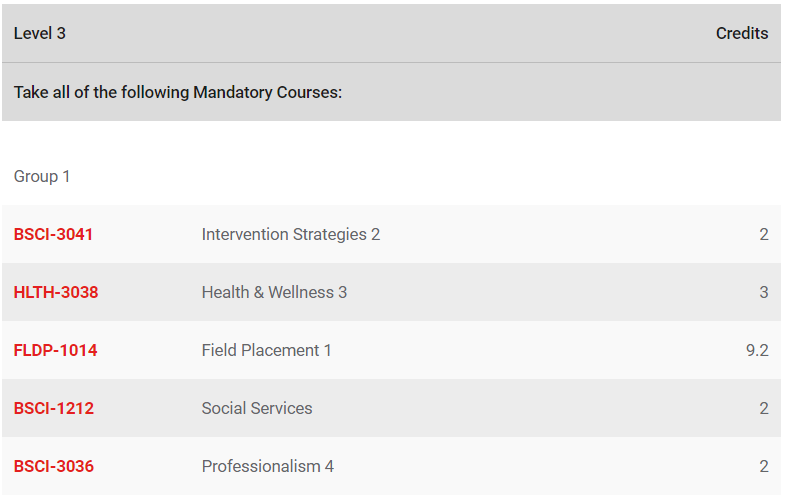Click the Professionalism 4 course name
Screen dimensions: 786x501
pos(267,467)
